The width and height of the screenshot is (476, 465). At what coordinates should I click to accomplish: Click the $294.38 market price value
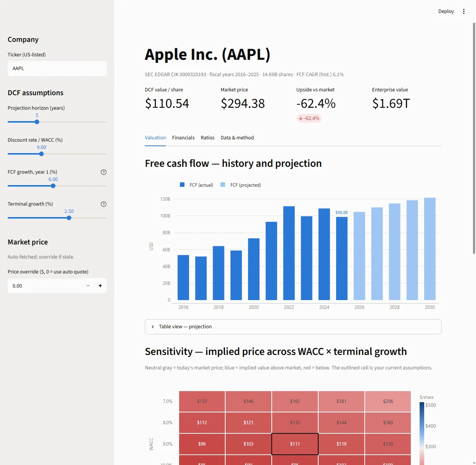click(243, 104)
